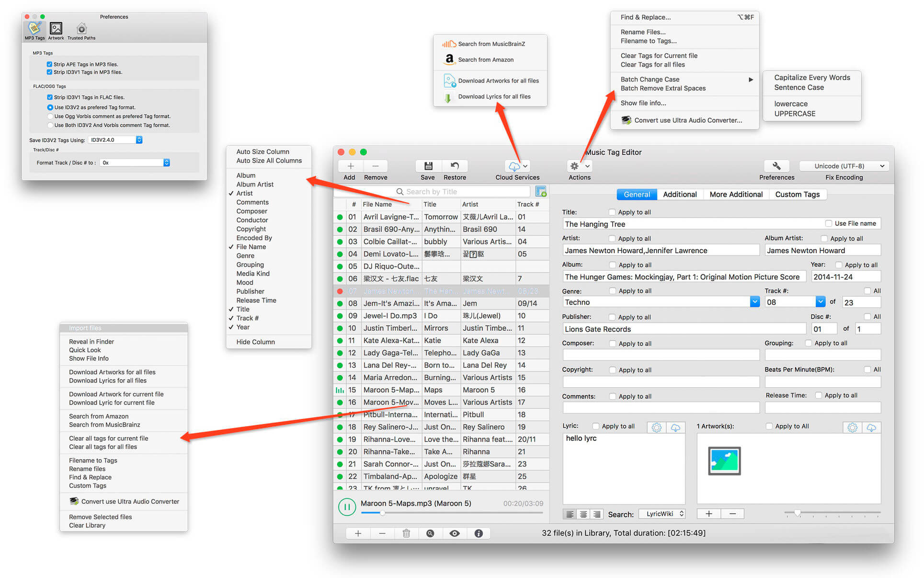Click the Restore undo arrow icon
The height and width of the screenshot is (578, 924).
(455, 166)
